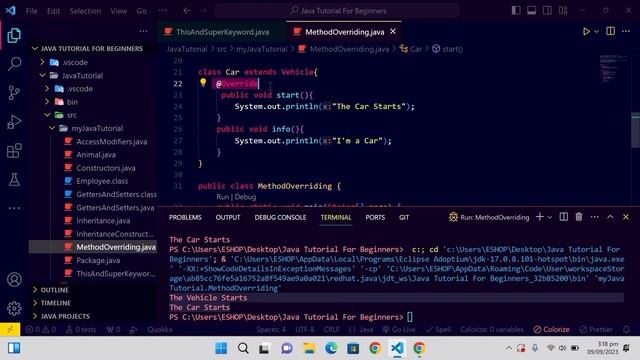
Task: Open the new terminal launch profile dropdown
Action: 550,217
